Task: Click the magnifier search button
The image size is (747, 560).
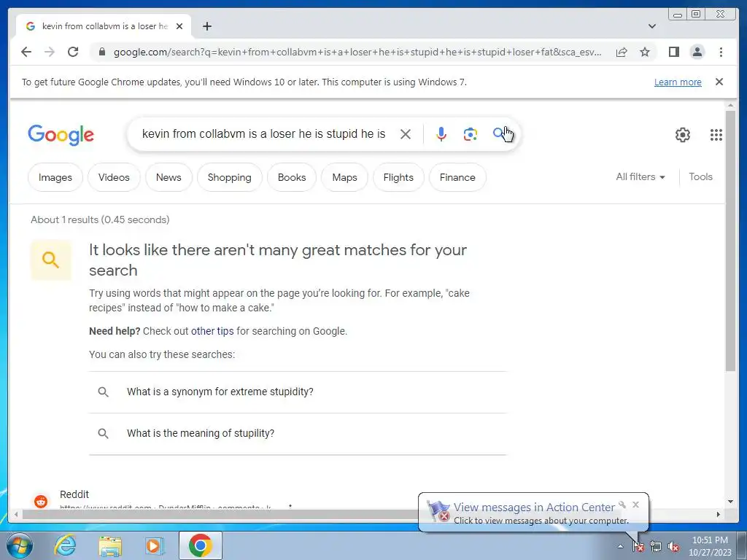Action: click(x=499, y=134)
